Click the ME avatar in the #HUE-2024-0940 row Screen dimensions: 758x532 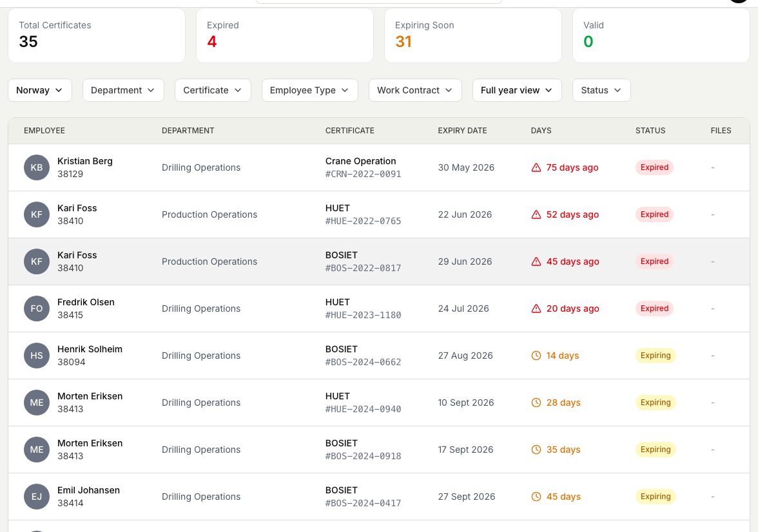[x=37, y=403]
